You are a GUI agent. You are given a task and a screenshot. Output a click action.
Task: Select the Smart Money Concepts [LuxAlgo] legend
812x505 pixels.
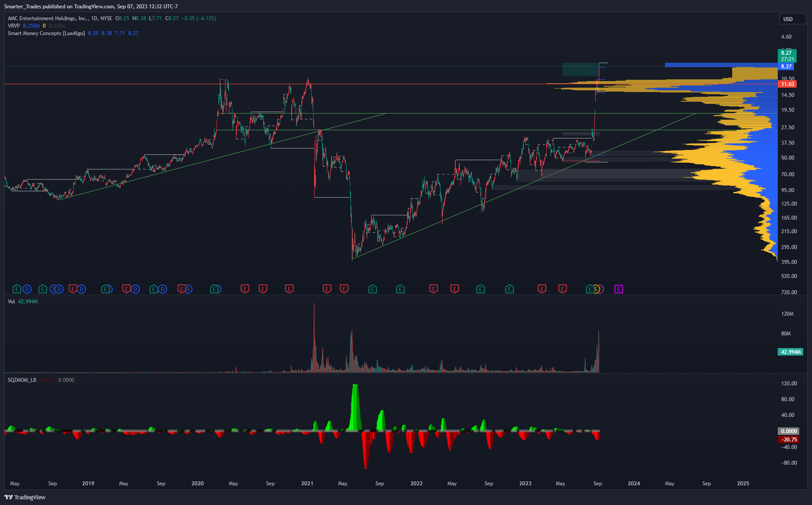click(x=46, y=33)
